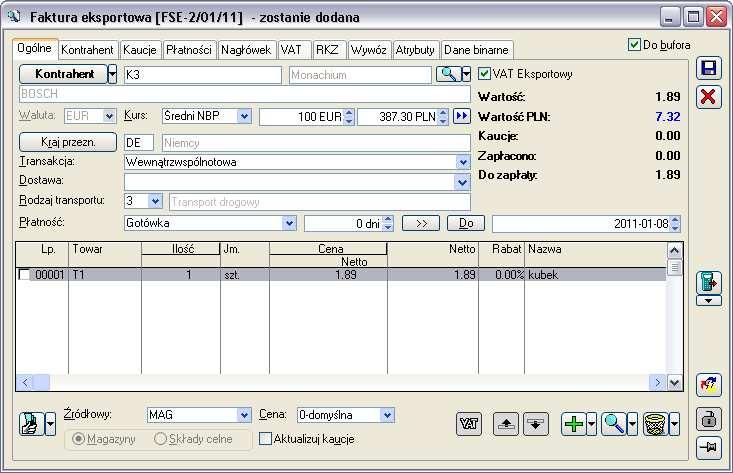733x473 pixels.
Task: Click the horizontal scrollbar thumb of item list
Action: (42, 383)
